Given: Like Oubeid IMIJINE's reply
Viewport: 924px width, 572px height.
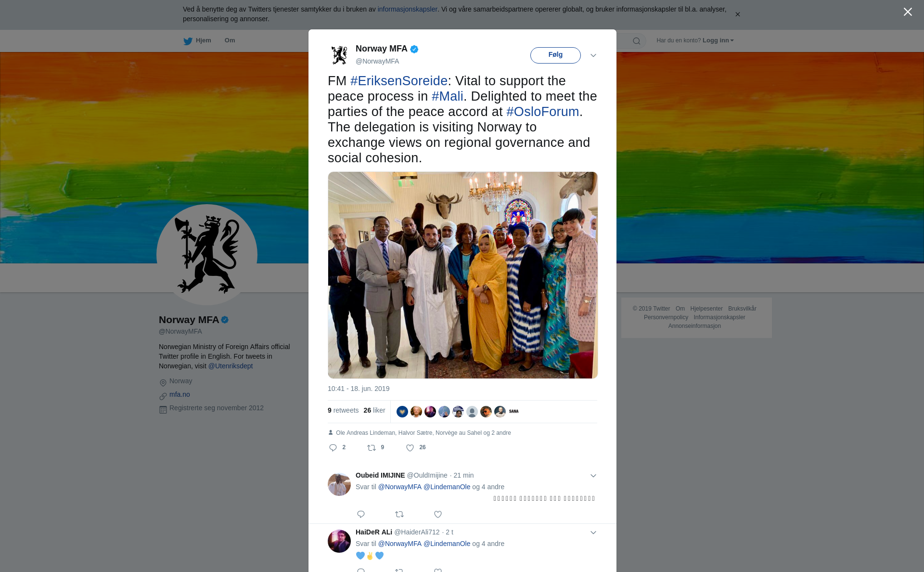Looking at the screenshot, I should tap(438, 514).
